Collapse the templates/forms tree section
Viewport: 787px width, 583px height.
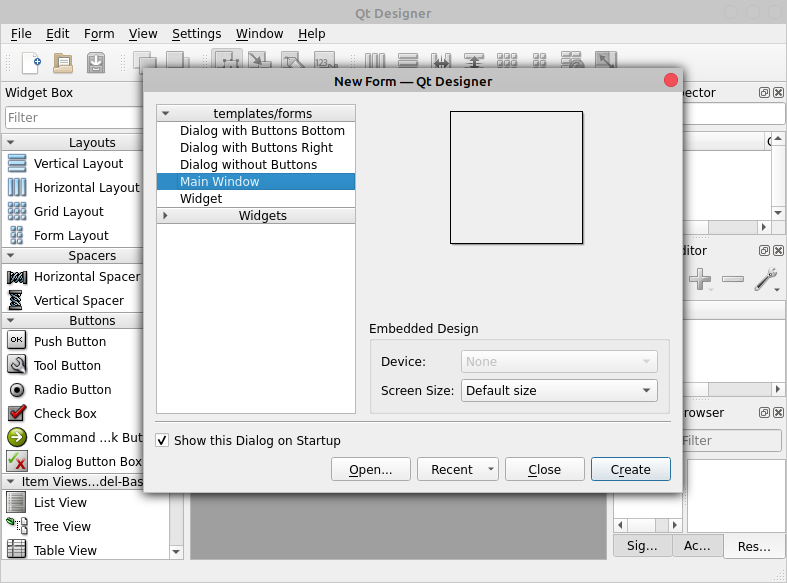[166, 113]
